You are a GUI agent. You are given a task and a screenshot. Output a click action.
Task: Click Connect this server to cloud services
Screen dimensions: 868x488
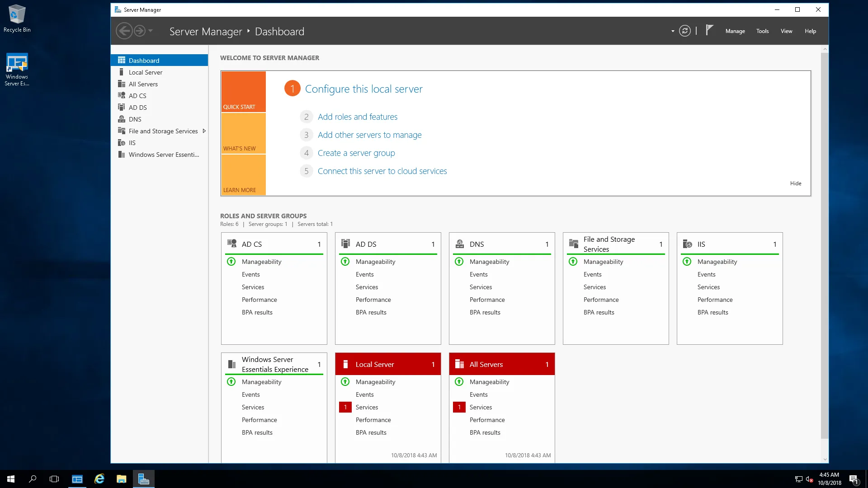(x=382, y=171)
